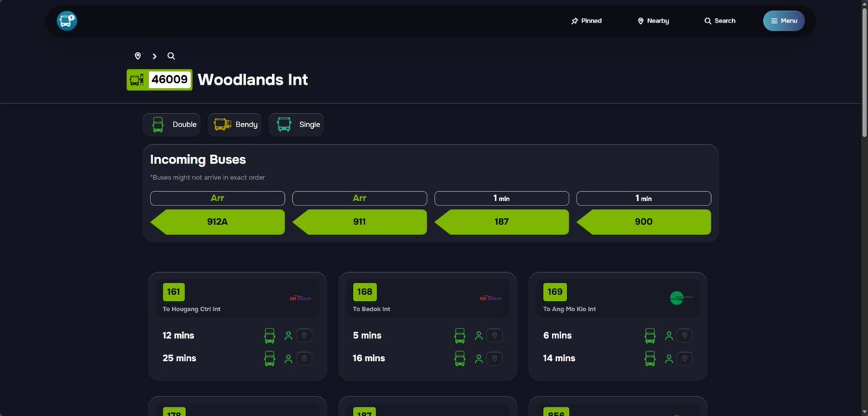This screenshot has width=868, height=416.
Task: Open the Menu button
Action: (x=783, y=21)
